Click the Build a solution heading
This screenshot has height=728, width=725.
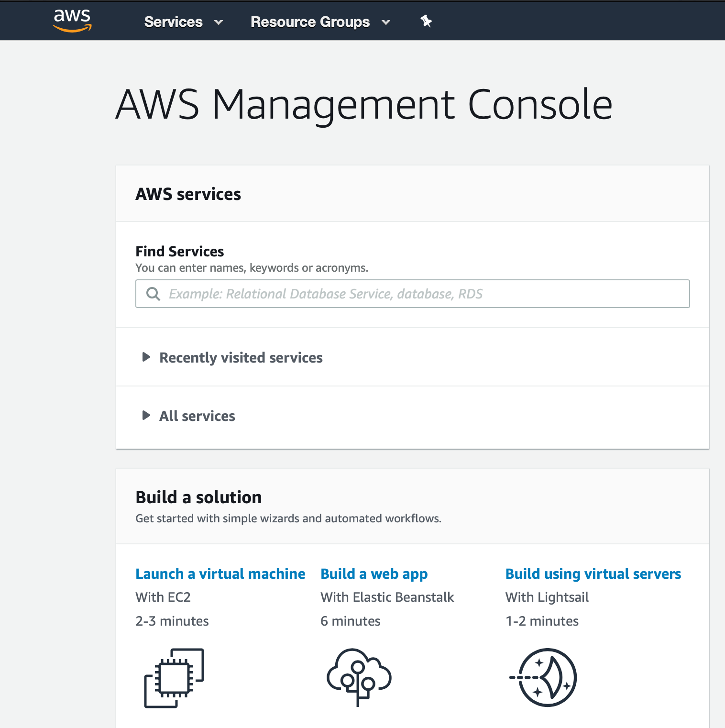click(x=198, y=497)
